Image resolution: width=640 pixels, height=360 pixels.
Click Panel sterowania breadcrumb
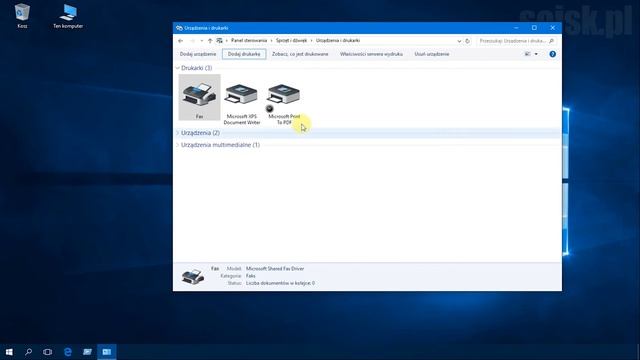[x=249, y=40]
